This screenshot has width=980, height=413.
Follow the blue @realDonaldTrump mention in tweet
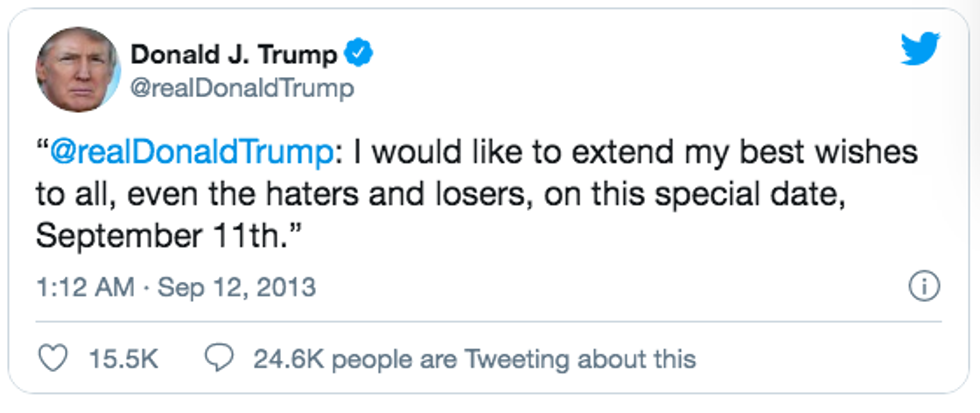[190, 154]
